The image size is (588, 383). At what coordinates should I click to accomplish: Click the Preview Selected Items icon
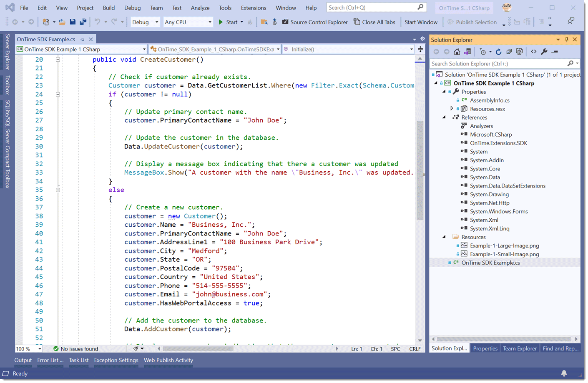[555, 52]
